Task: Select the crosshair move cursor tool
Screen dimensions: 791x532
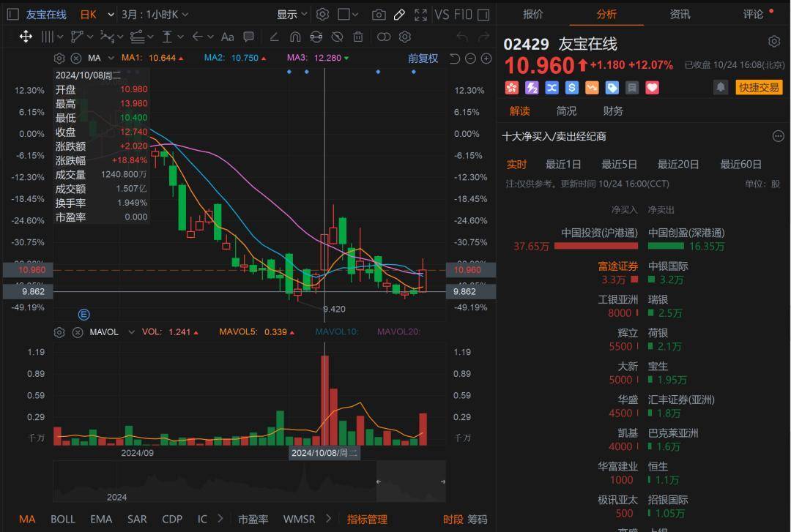Action: point(26,37)
